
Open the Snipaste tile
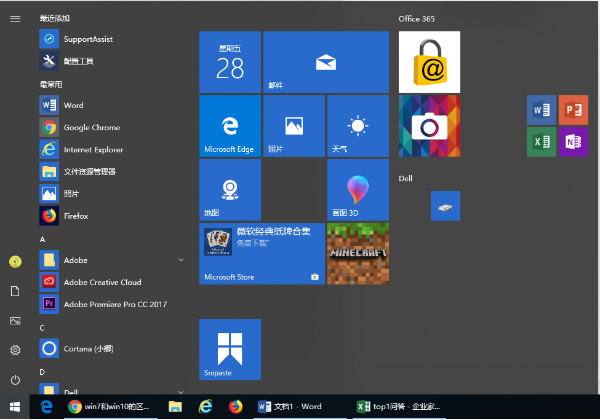[x=230, y=350]
